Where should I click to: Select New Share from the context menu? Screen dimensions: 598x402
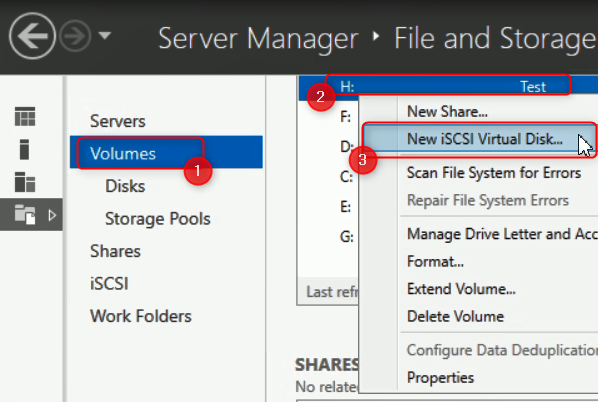coord(447,112)
